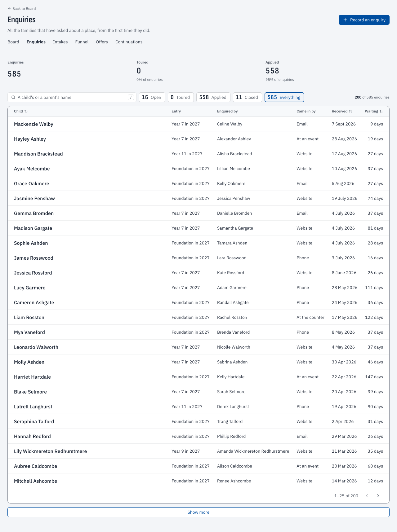
Task: Focus the child or parent name search field
Action: [72, 97]
